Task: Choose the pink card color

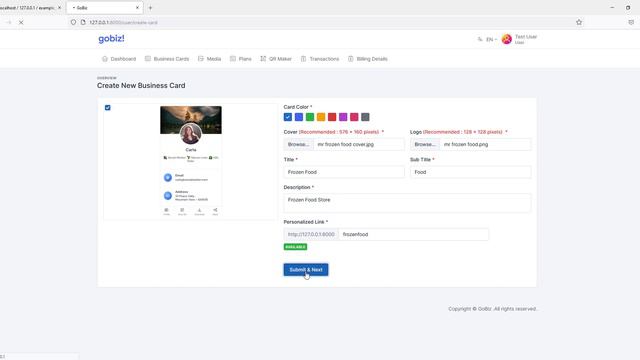Action: pyautogui.click(x=354, y=117)
